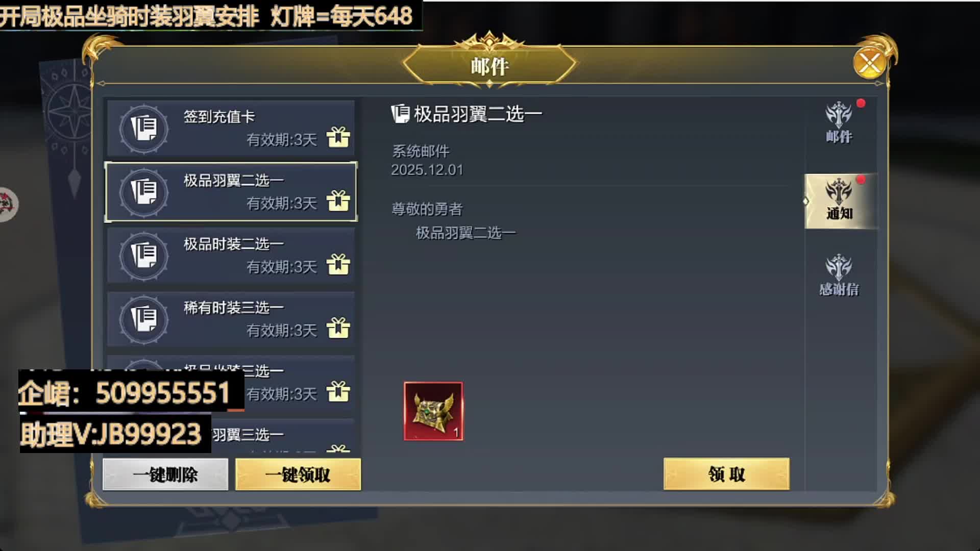The image size is (980, 551).
Task: Click the 一键领取 claim-all button
Action: tap(298, 474)
